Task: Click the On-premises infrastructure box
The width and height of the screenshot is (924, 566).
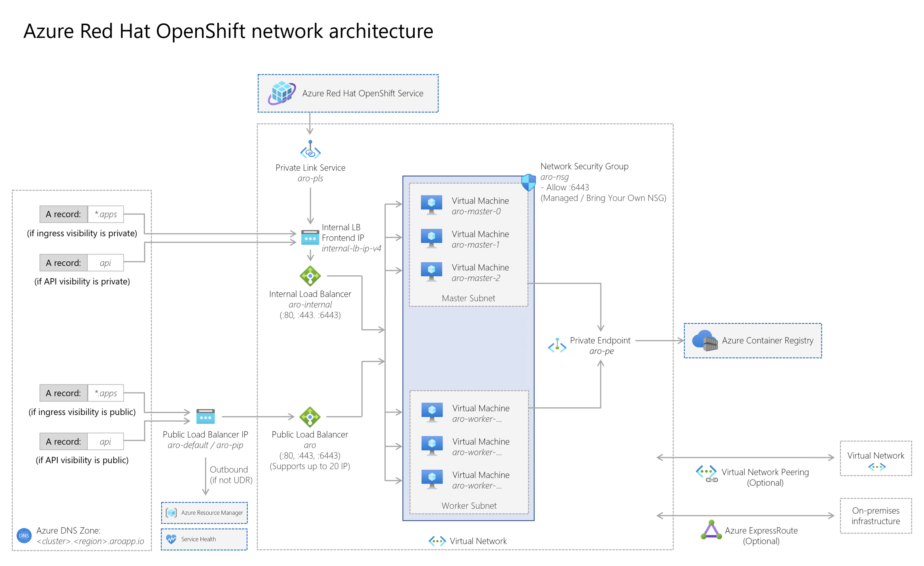Action: point(876,516)
